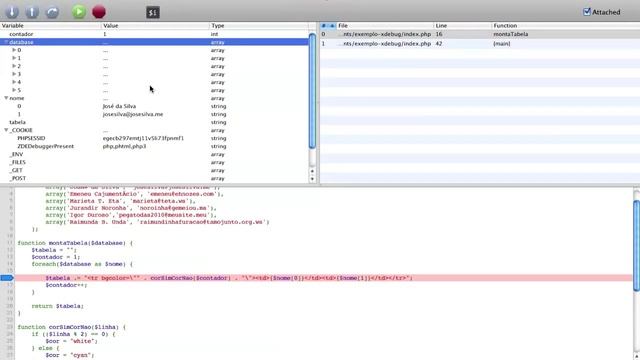Image resolution: width=640 pixels, height=360 pixels.
Task: Click the variables list scroll-up arrow
Action: (x=313, y=171)
